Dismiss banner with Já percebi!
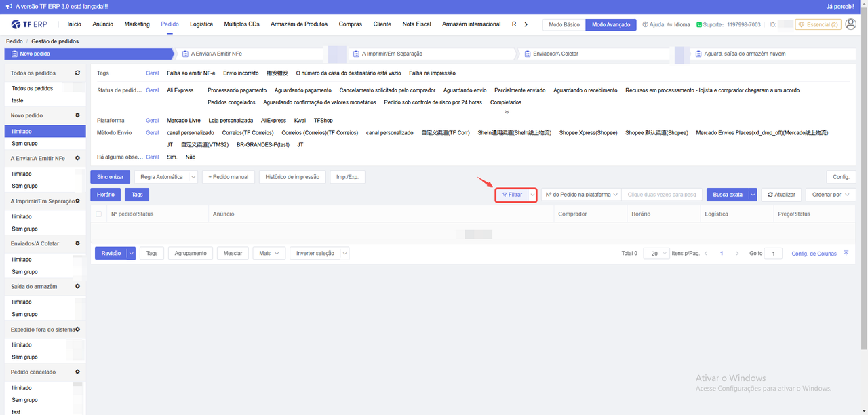The height and width of the screenshot is (415, 868). pos(840,6)
